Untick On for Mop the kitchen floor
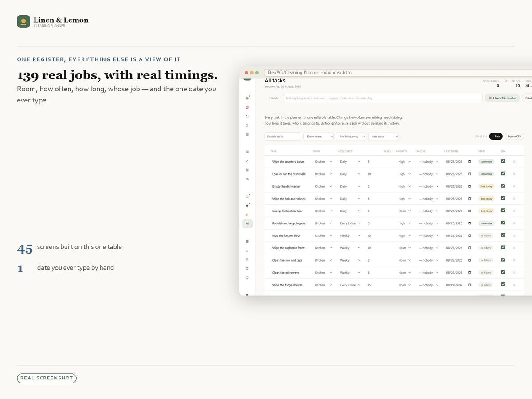The image size is (532, 399). pyautogui.click(x=503, y=235)
